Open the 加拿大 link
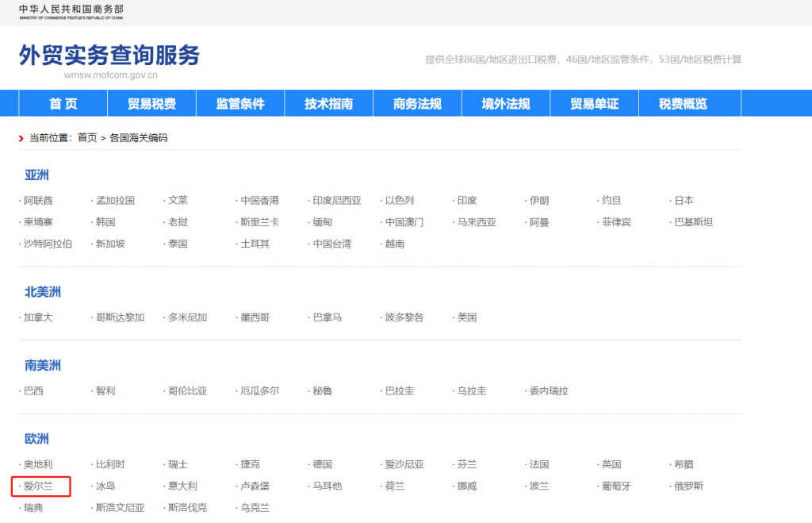 point(38,317)
